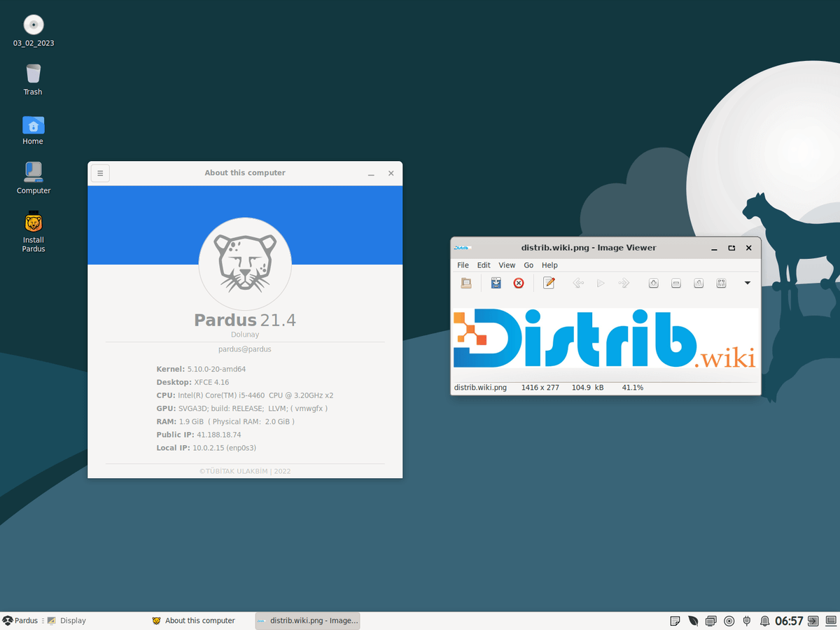The width and height of the screenshot is (840, 630).
Task: Click the network displays icon in system tray
Action: [x=711, y=621]
